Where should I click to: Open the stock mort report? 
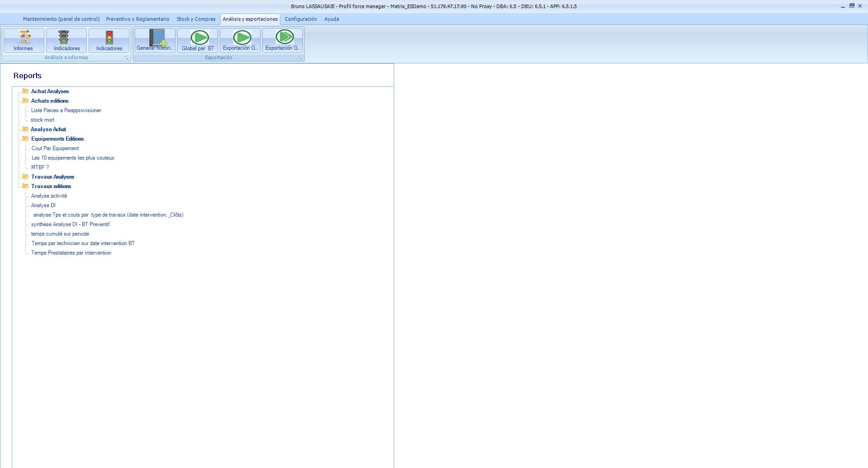click(42, 120)
